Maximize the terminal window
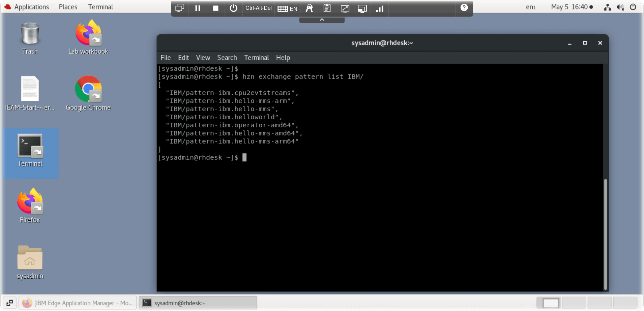The image size is (644, 311). pos(585,43)
